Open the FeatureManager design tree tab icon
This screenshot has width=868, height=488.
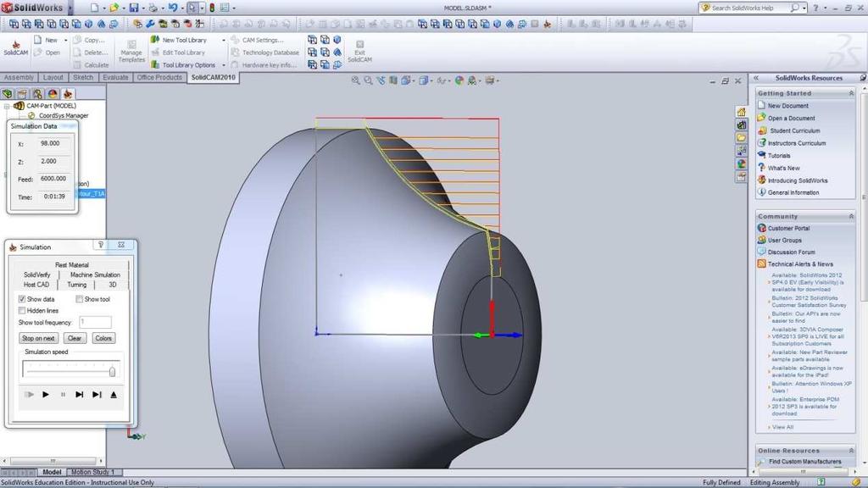point(7,93)
